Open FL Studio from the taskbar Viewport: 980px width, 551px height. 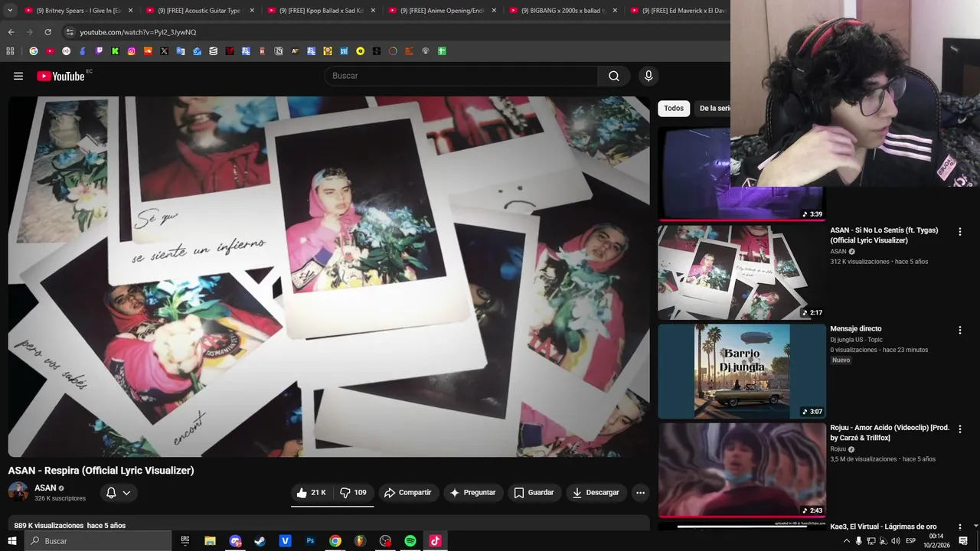[360, 541]
